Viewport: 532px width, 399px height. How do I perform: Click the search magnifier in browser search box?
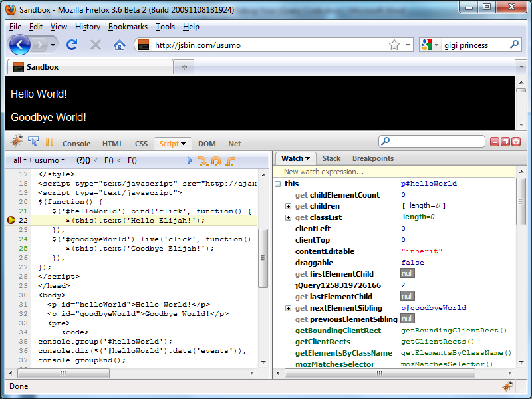click(x=514, y=44)
